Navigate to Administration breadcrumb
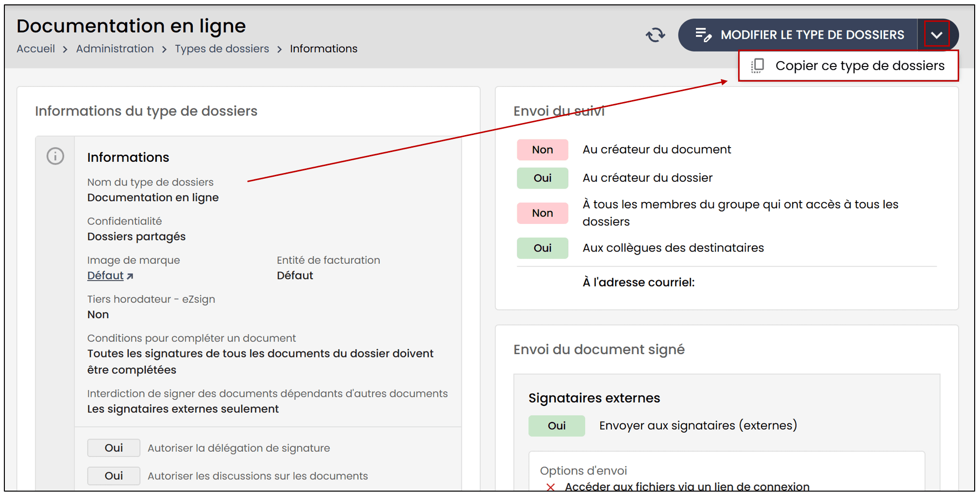The height and width of the screenshot is (495, 980). (115, 49)
